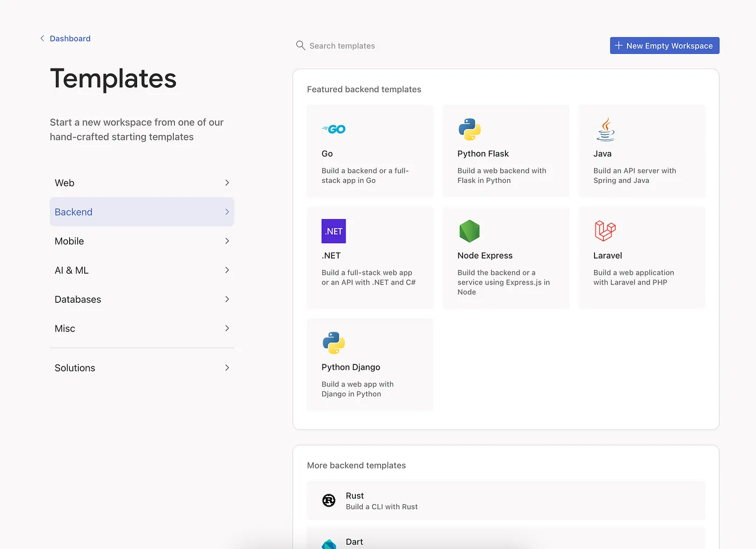Select the Node Express hexagon icon
The height and width of the screenshot is (549, 756).
(x=469, y=231)
